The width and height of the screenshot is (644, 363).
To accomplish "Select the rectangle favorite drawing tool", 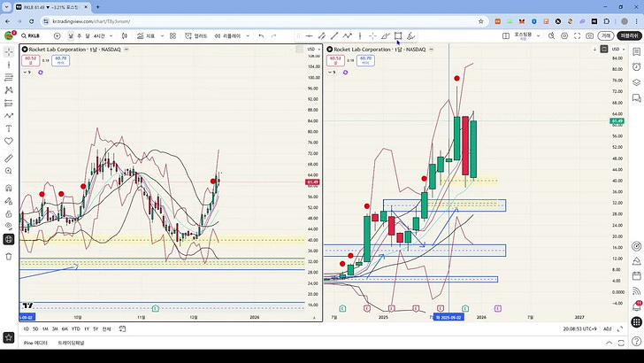I will click(x=398, y=36).
